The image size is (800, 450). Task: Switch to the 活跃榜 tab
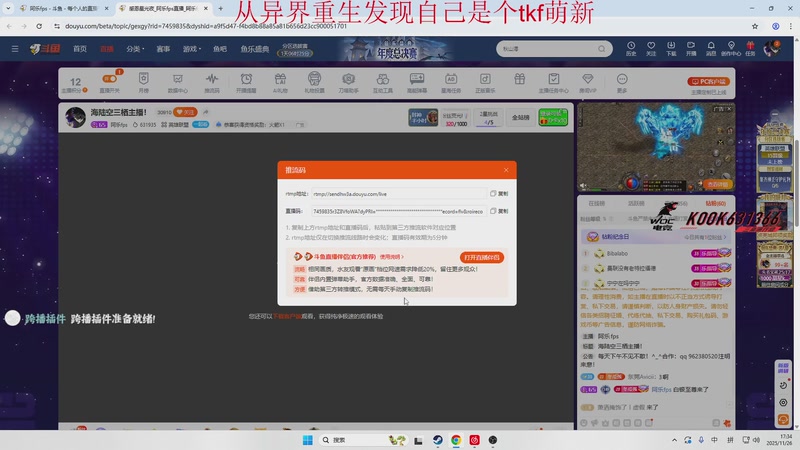pos(636,204)
